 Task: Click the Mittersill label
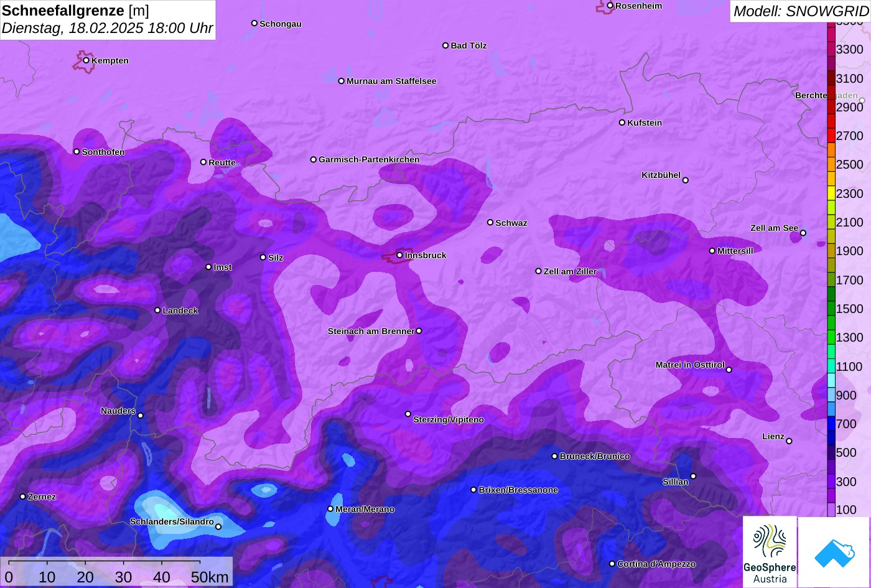pos(735,251)
